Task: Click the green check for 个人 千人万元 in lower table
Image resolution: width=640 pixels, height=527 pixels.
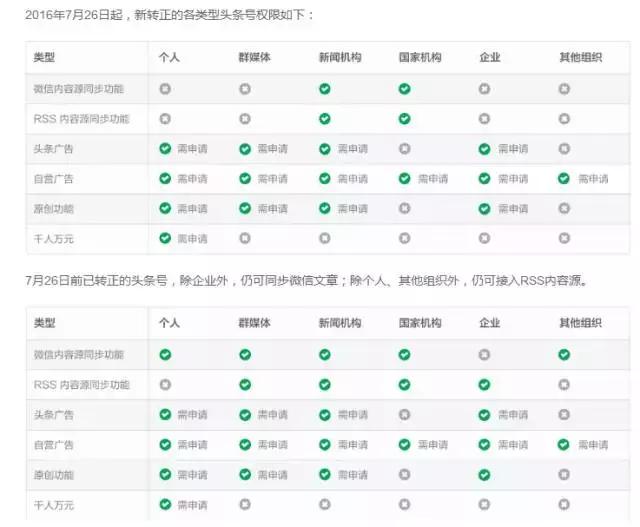Action: click(165, 505)
